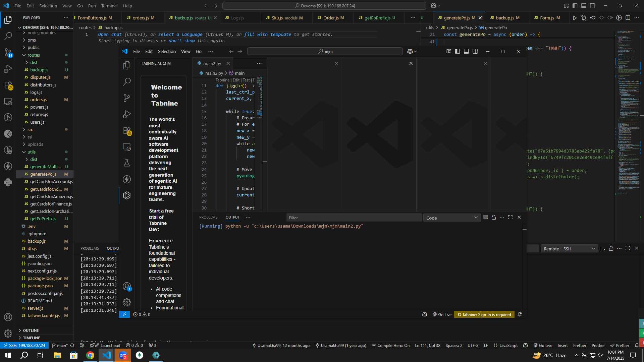This screenshot has width=644, height=362.
Task: Toggle output scroll lock in mjm panel
Action: (x=494, y=217)
